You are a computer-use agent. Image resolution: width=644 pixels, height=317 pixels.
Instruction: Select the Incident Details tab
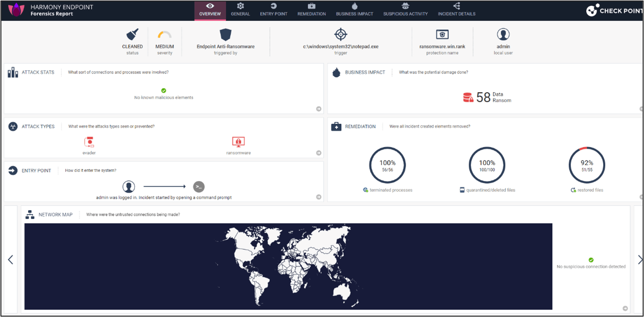click(x=456, y=10)
